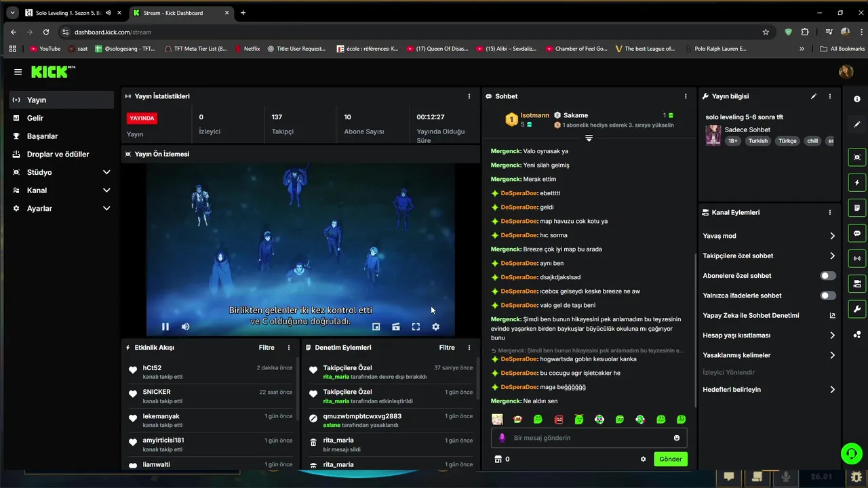Go to Yayın in left sidebar
The width and height of the screenshot is (868, 488).
tap(61, 100)
